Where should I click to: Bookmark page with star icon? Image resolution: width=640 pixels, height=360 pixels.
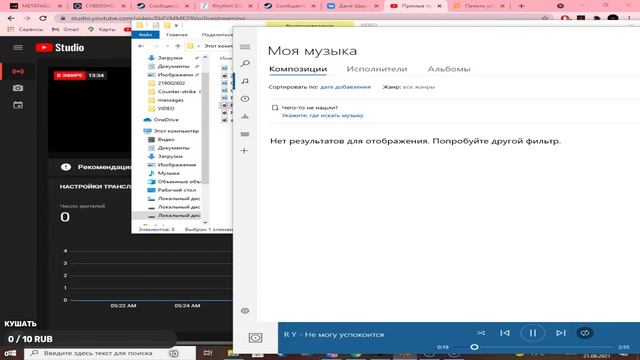click(x=545, y=18)
